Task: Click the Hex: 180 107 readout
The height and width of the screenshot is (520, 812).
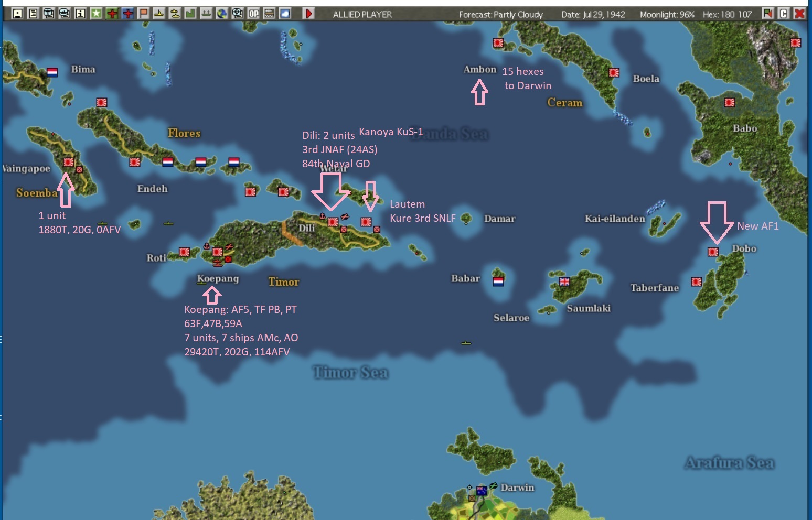Action: point(727,14)
